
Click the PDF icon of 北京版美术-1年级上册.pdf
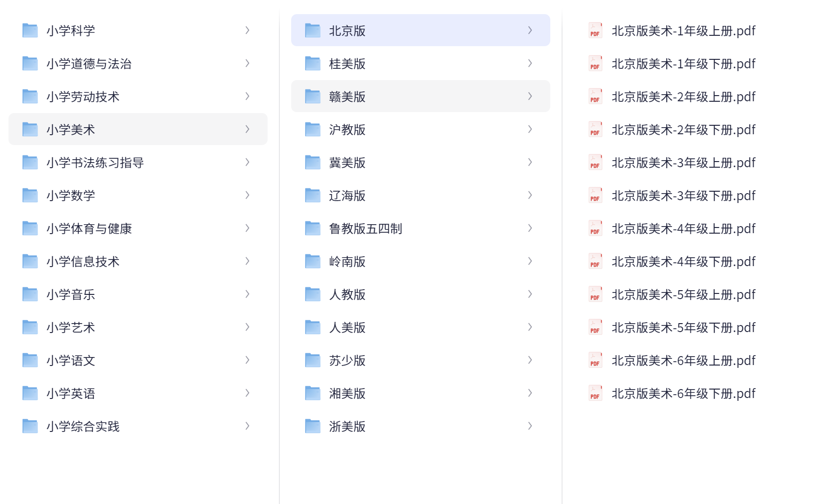pos(596,30)
